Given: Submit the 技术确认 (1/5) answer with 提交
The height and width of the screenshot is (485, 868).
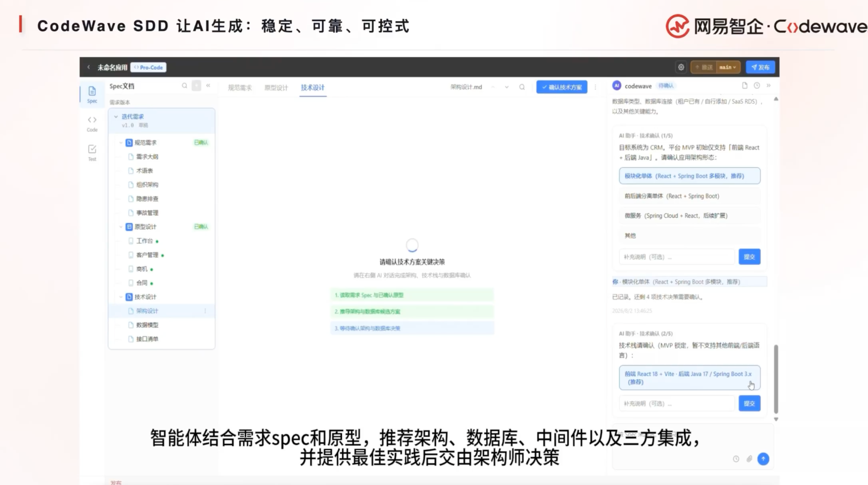Looking at the screenshot, I should 749,257.
